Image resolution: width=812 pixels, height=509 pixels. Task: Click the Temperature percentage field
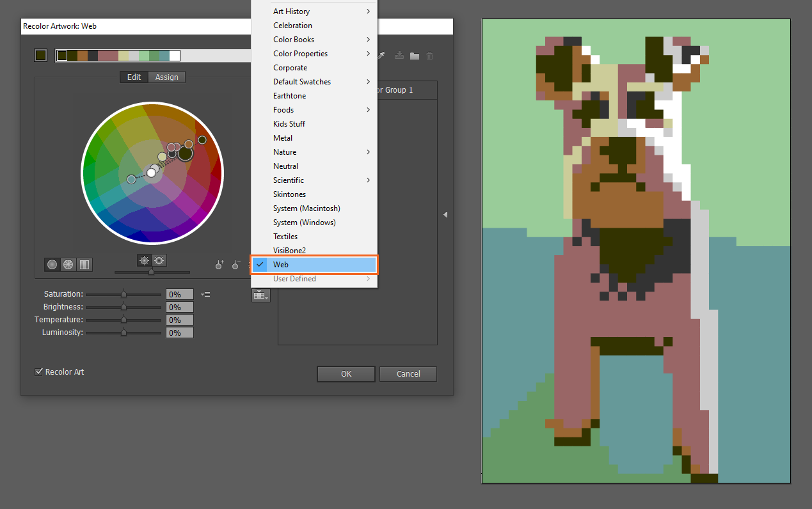click(x=180, y=320)
